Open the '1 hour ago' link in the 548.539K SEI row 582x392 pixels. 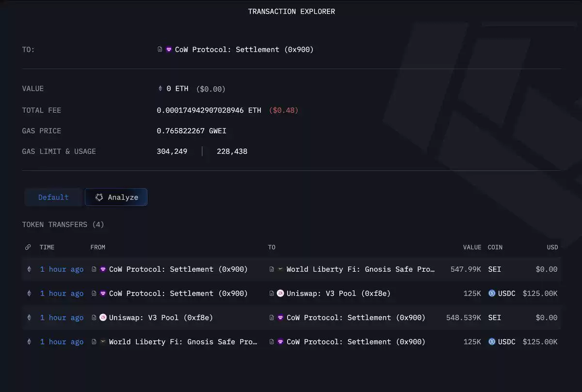pos(62,318)
